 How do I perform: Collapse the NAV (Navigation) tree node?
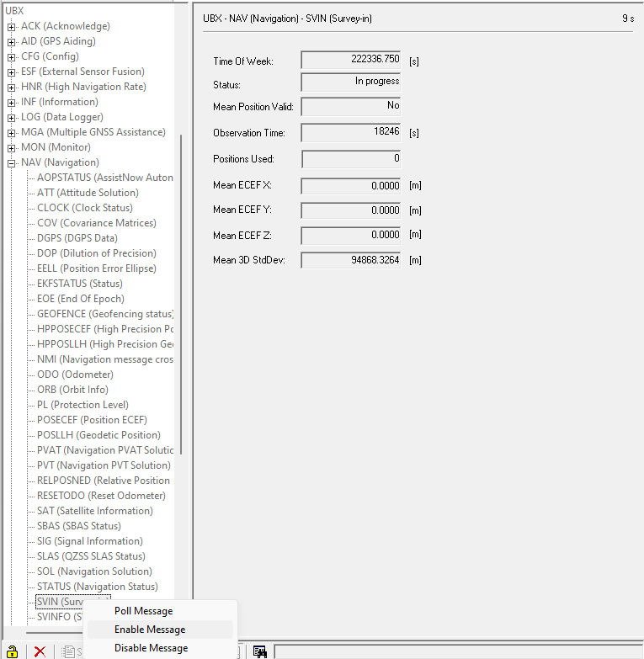[12, 162]
